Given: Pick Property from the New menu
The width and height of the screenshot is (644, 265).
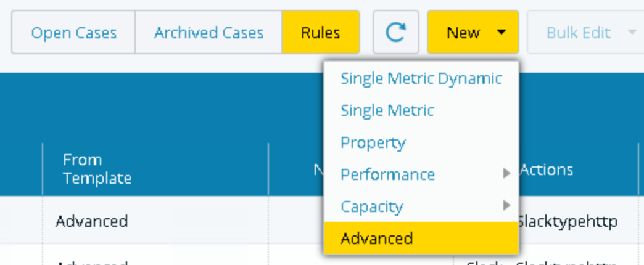Looking at the screenshot, I should pos(373,142).
